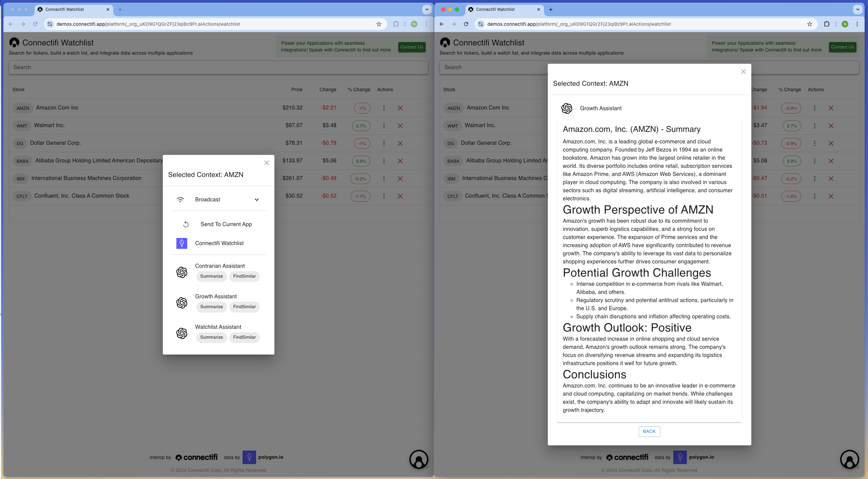
Task: Open IBM row actions menu in left window
Action: pos(384,179)
